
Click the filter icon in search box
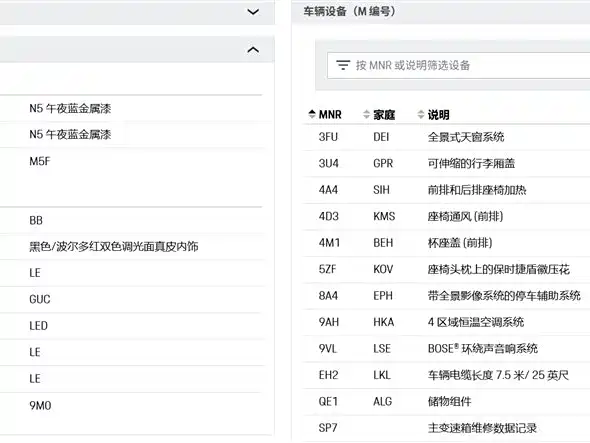pos(343,65)
